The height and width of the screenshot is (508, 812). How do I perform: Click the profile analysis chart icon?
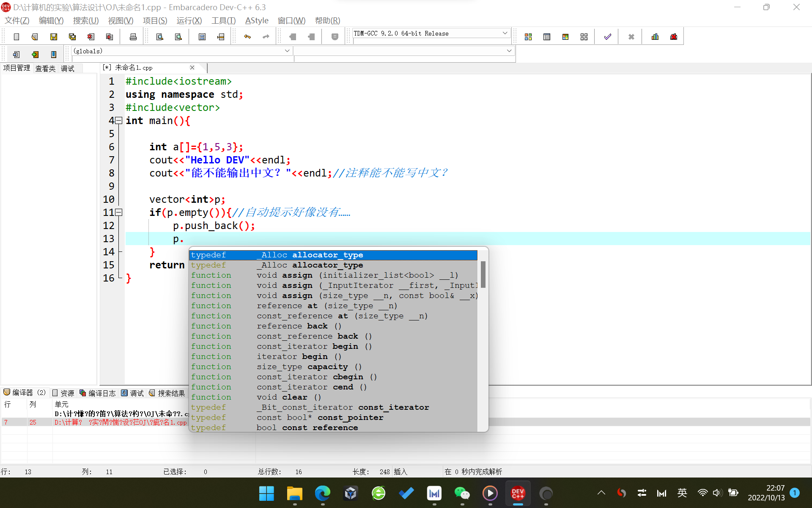coord(655,37)
